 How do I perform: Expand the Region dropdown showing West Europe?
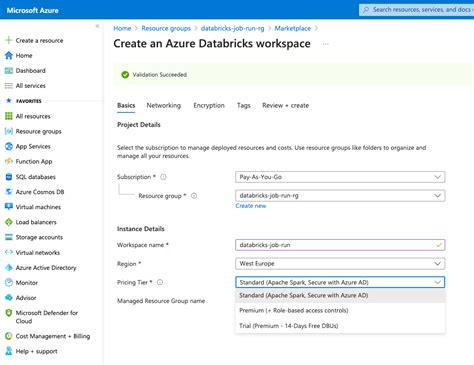coord(340,264)
